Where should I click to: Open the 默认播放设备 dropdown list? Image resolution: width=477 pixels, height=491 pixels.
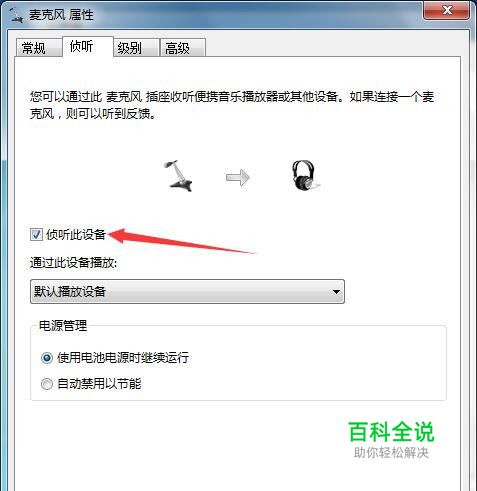coord(187,292)
